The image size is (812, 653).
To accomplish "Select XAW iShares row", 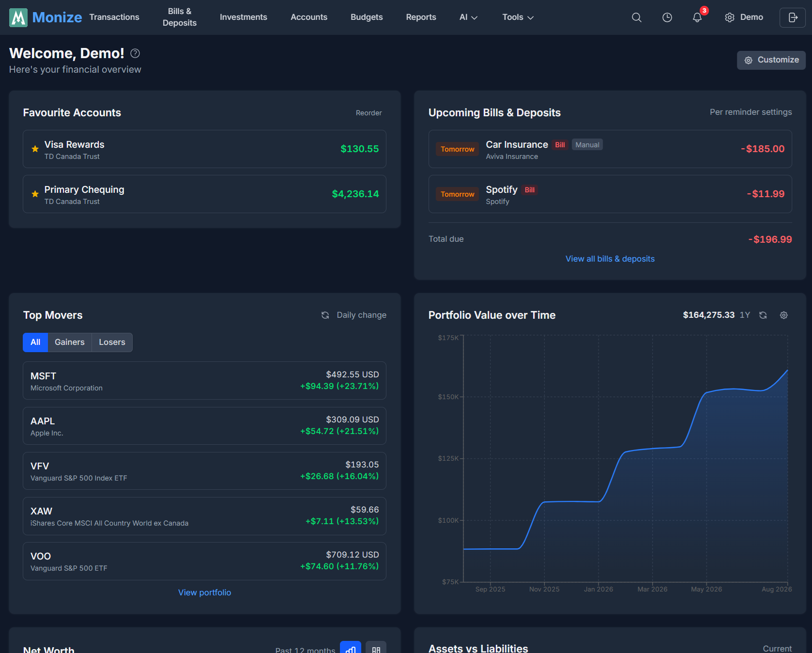I will (x=204, y=516).
